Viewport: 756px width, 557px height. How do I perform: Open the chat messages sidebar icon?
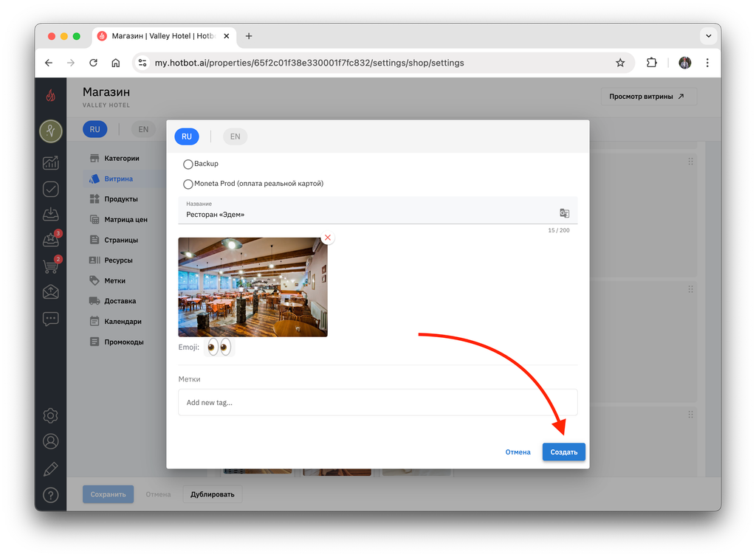tap(51, 319)
